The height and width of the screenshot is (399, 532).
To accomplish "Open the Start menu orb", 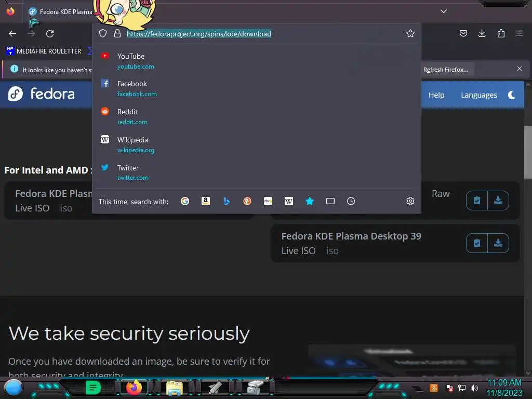I will pos(13,388).
